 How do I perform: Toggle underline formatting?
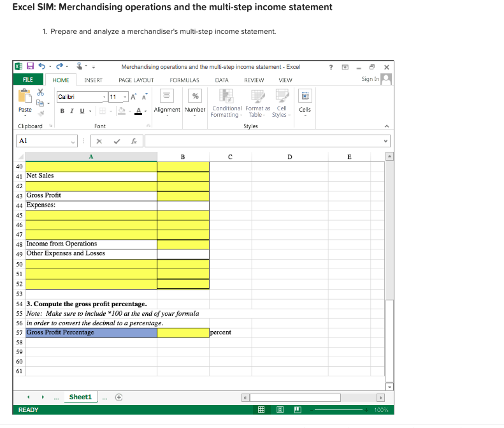click(82, 111)
